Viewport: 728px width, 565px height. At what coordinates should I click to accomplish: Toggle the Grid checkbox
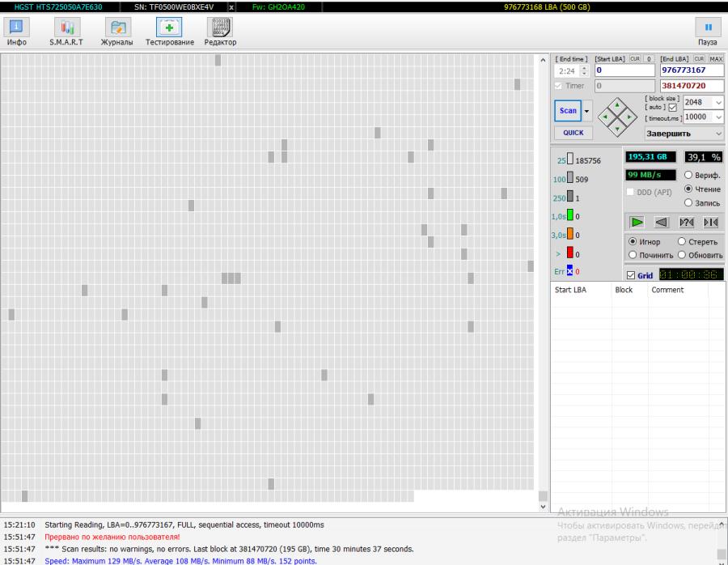pos(630,275)
